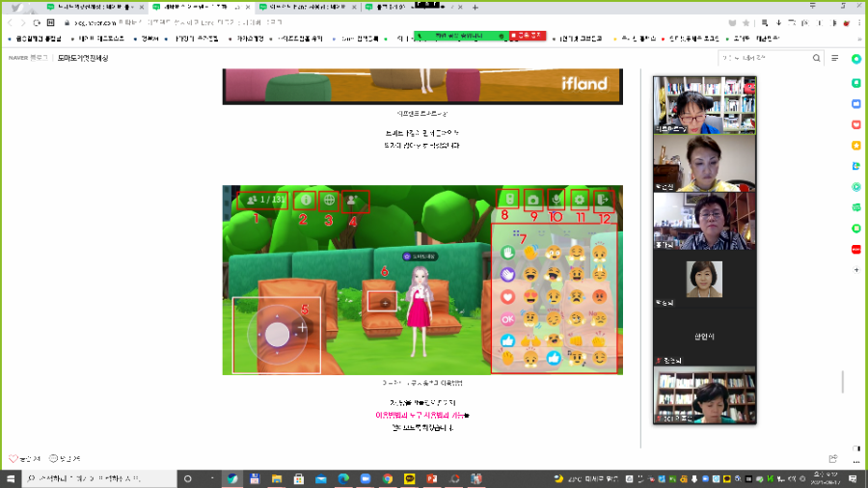Open the more options dots at bottom right

tap(856, 461)
